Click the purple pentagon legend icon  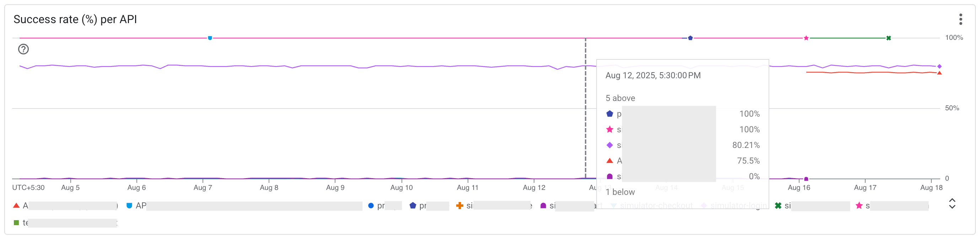[x=413, y=206]
